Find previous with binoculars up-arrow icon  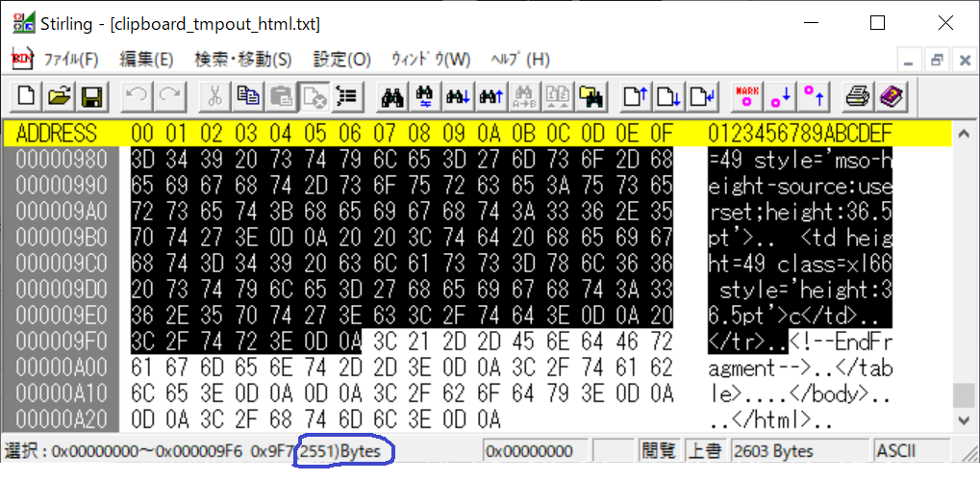491,96
